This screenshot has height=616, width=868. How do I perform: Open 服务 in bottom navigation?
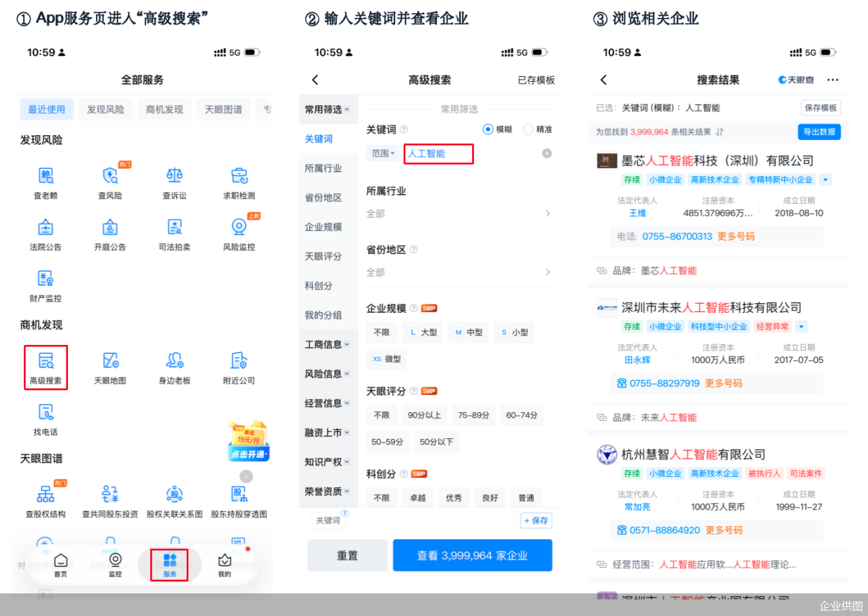(170, 566)
